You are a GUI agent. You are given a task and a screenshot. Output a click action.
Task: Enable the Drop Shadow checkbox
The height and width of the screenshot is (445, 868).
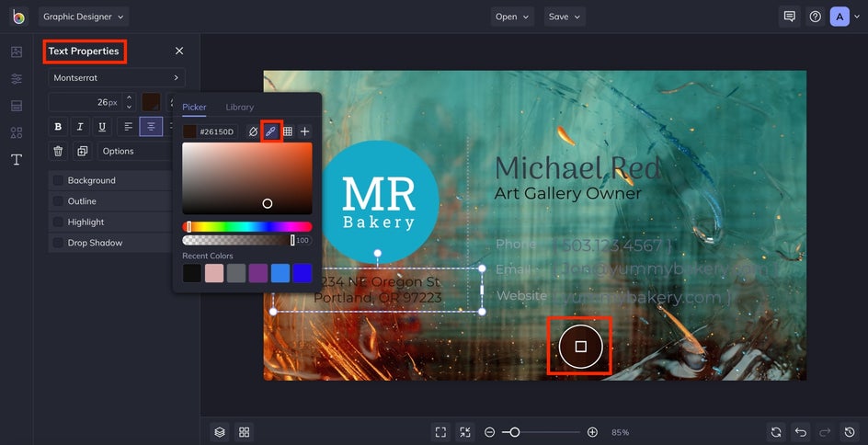pyautogui.click(x=58, y=243)
